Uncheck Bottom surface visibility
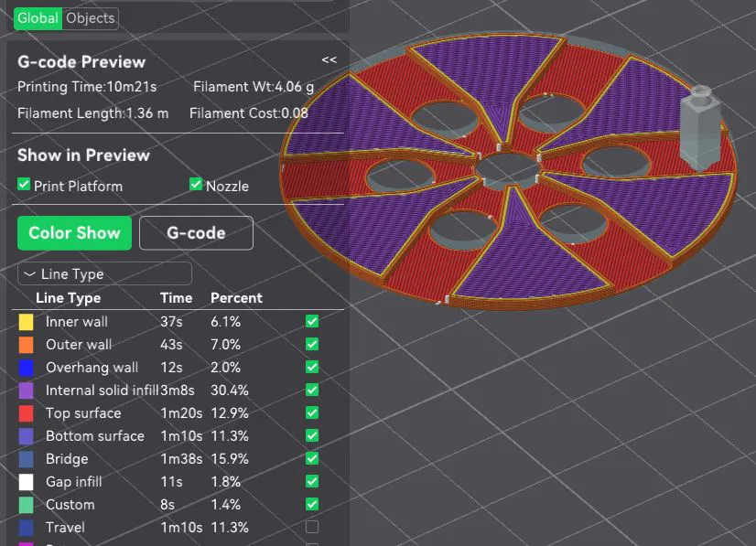 click(312, 435)
